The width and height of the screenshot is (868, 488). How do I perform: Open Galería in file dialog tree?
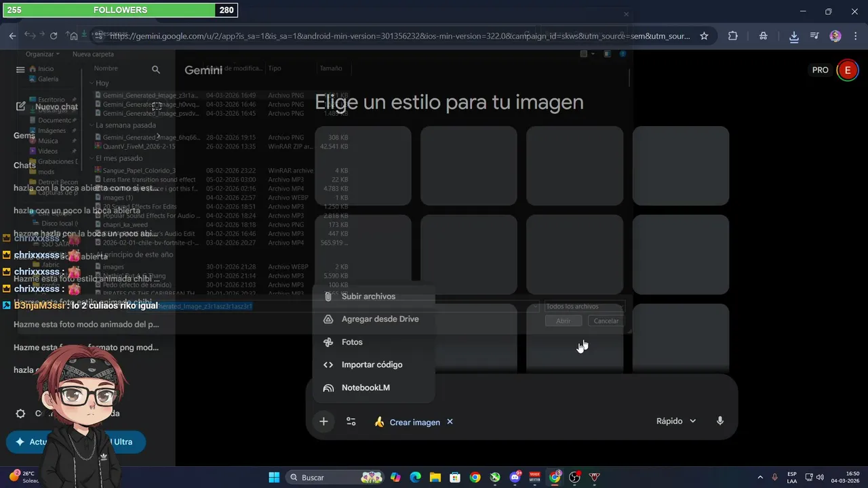43,79
